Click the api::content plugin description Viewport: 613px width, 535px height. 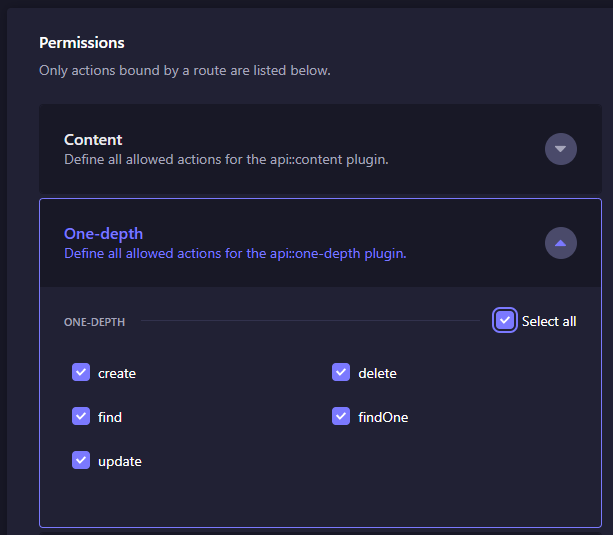point(226,160)
